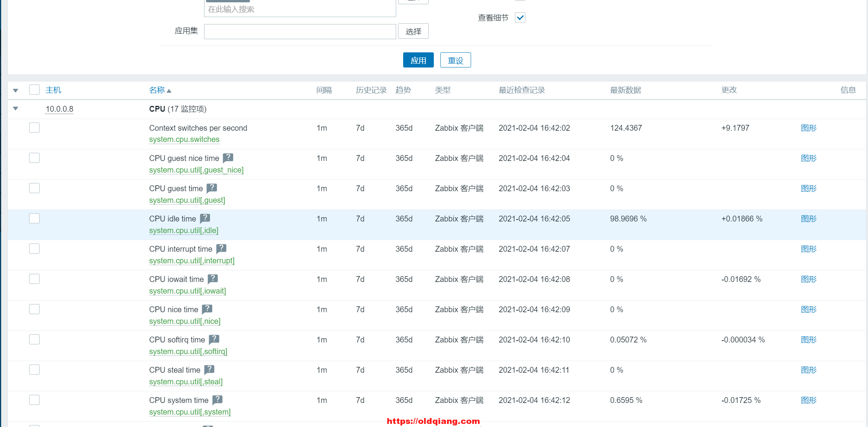Open 图形 for CPU nice time
Viewport: 868px width, 427px height.
[x=809, y=309]
